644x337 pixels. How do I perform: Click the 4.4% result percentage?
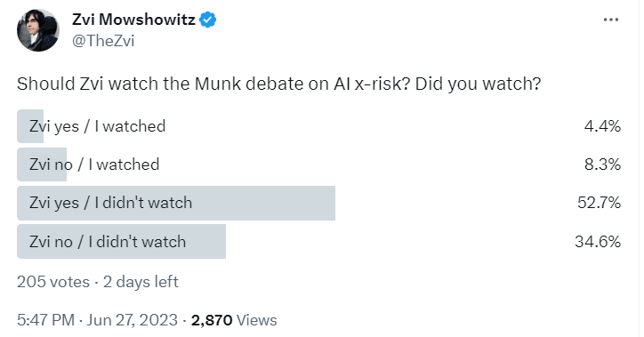click(602, 126)
